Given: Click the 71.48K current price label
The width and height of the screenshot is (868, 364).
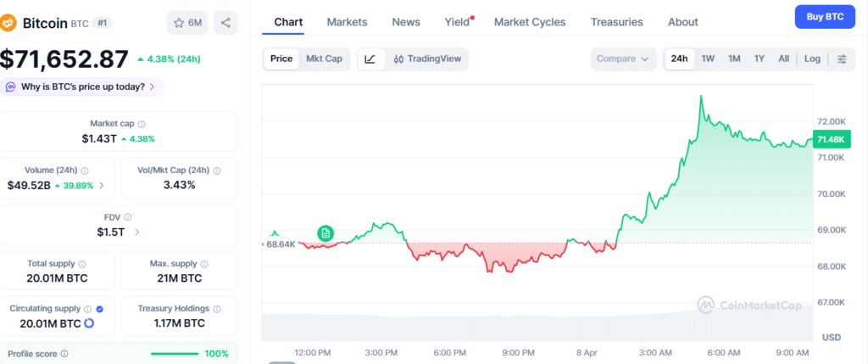Looking at the screenshot, I should 831,139.
